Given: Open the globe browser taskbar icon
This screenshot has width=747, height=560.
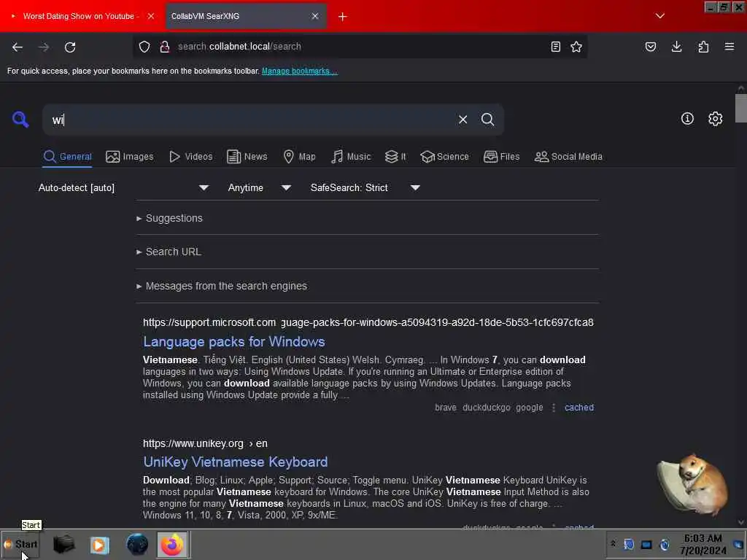Looking at the screenshot, I should coord(137,544).
